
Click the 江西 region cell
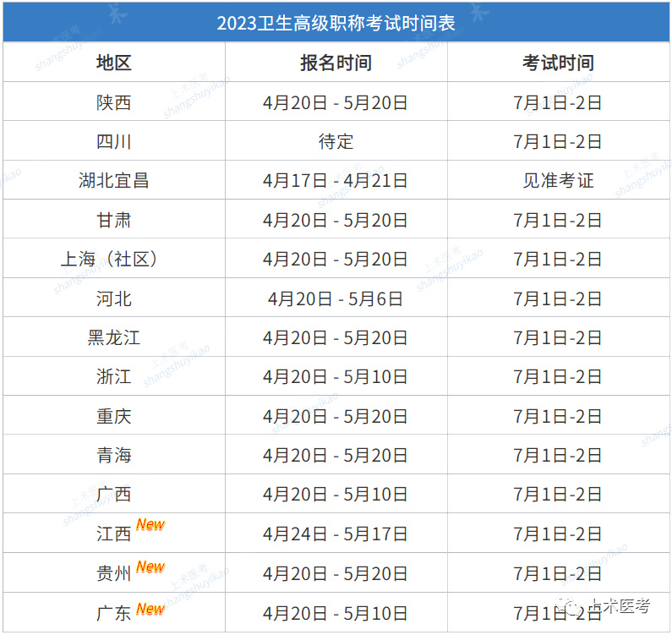pyautogui.click(x=113, y=534)
